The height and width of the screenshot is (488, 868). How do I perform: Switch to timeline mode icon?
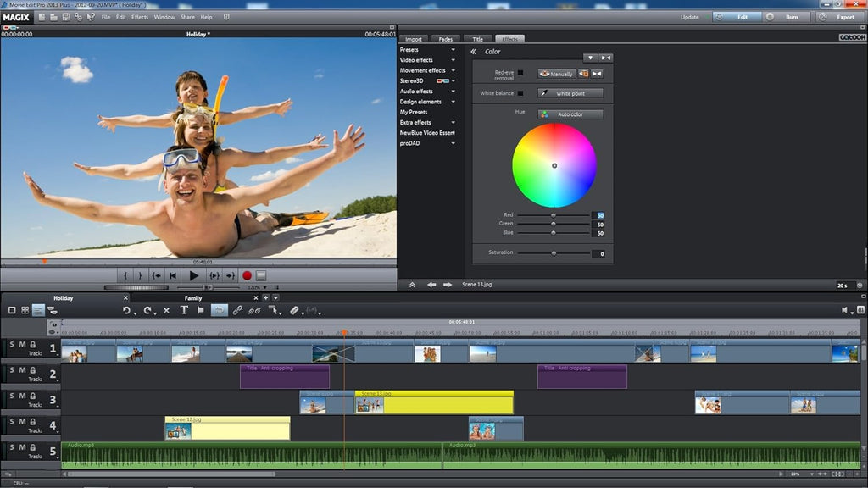point(38,310)
